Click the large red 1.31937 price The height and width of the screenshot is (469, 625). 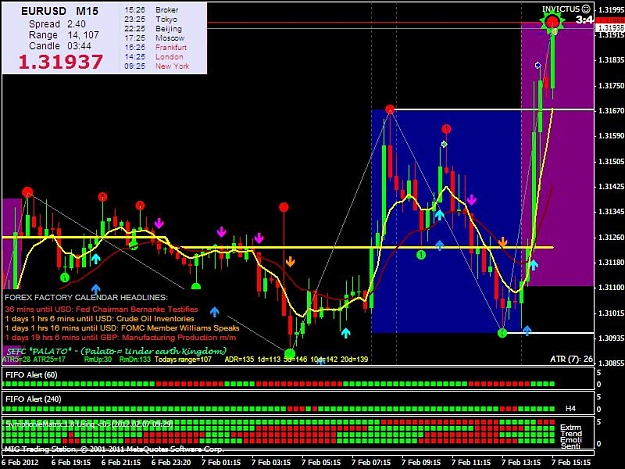(61, 62)
